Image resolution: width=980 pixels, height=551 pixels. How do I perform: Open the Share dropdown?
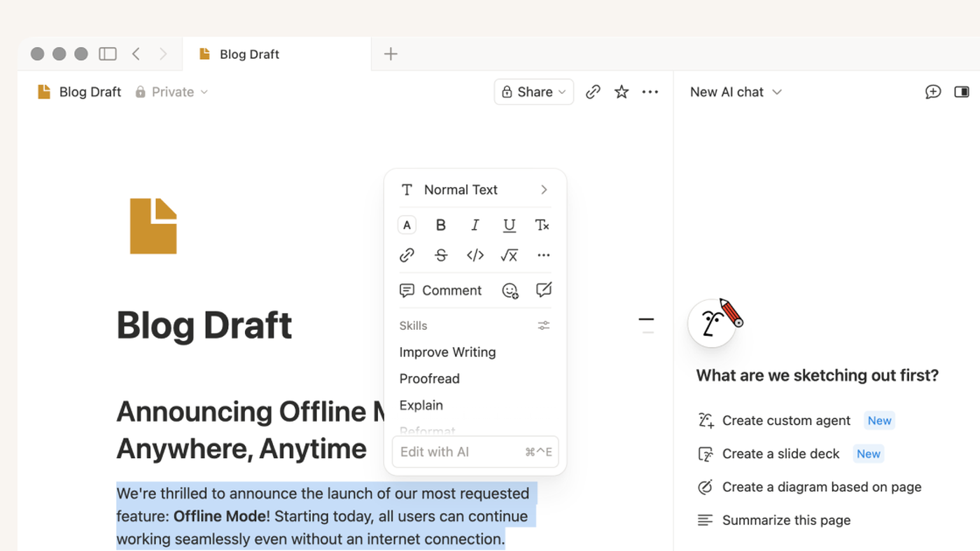[534, 92]
